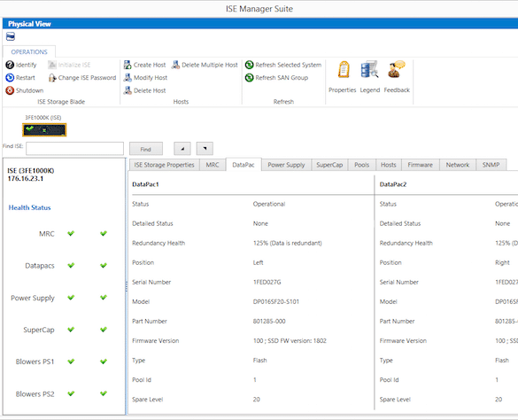The image size is (518, 420).
Task: Click the right Blowers PS2 checkmark
Action: click(104, 393)
